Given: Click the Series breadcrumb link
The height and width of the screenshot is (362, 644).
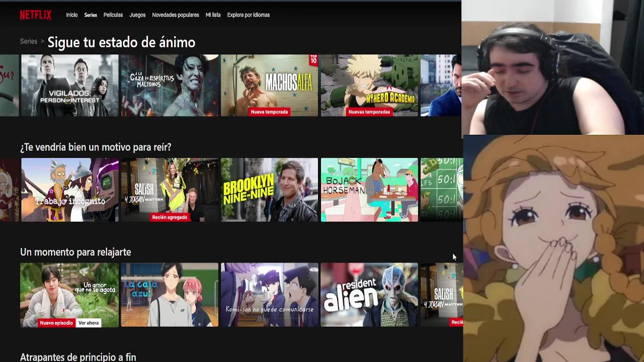Looking at the screenshot, I should tap(29, 41).
